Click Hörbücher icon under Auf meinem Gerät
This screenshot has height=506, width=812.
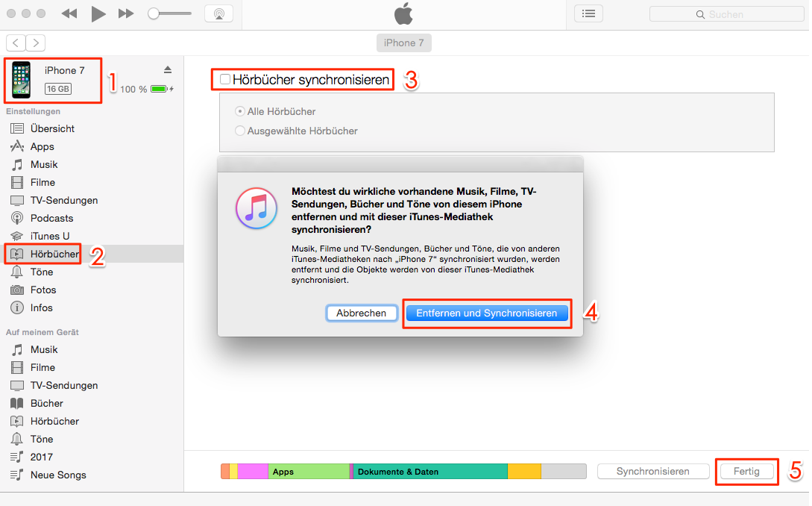(x=17, y=422)
